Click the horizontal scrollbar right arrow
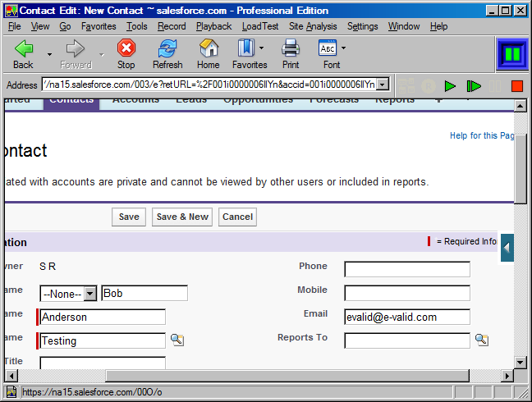 pyautogui.click(x=507, y=376)
